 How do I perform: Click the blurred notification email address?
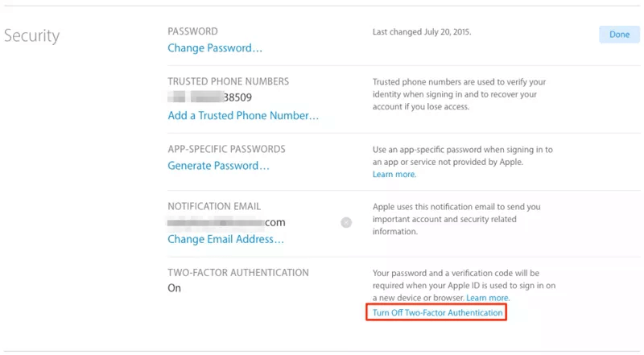[226, 222]
